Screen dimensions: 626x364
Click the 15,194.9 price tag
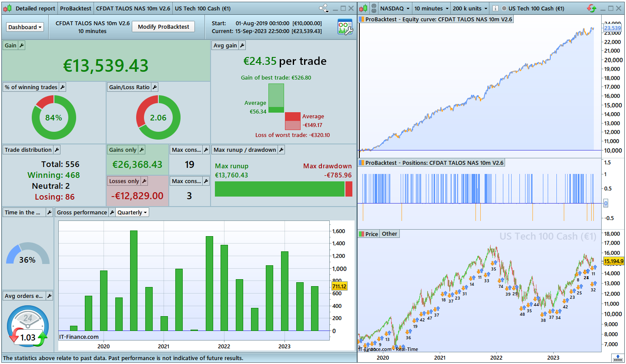613,261
